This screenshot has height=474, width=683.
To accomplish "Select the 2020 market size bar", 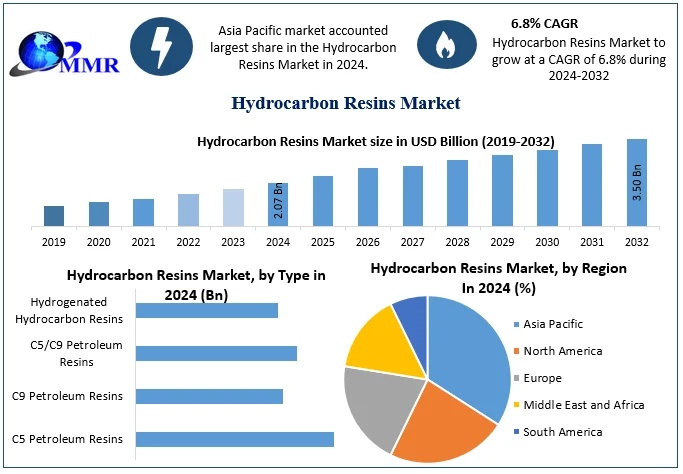I will 99,214.
